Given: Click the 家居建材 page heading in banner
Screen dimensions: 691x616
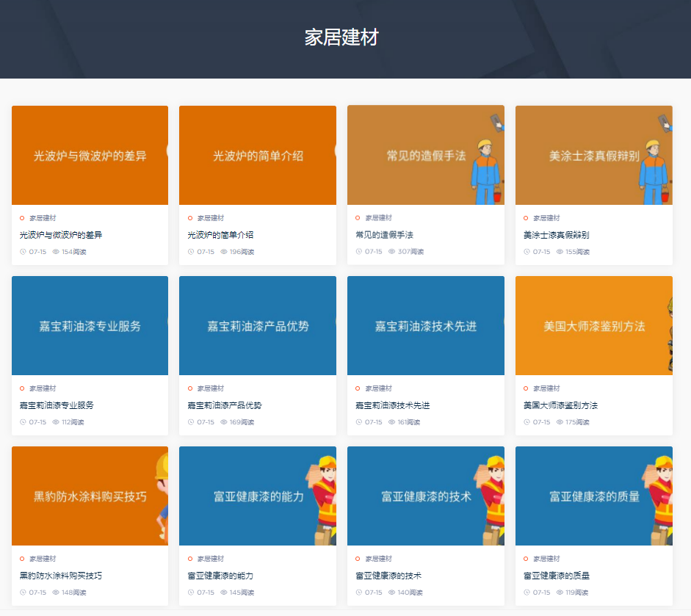Looking at the screenshot, I should [x=341, y=37].
